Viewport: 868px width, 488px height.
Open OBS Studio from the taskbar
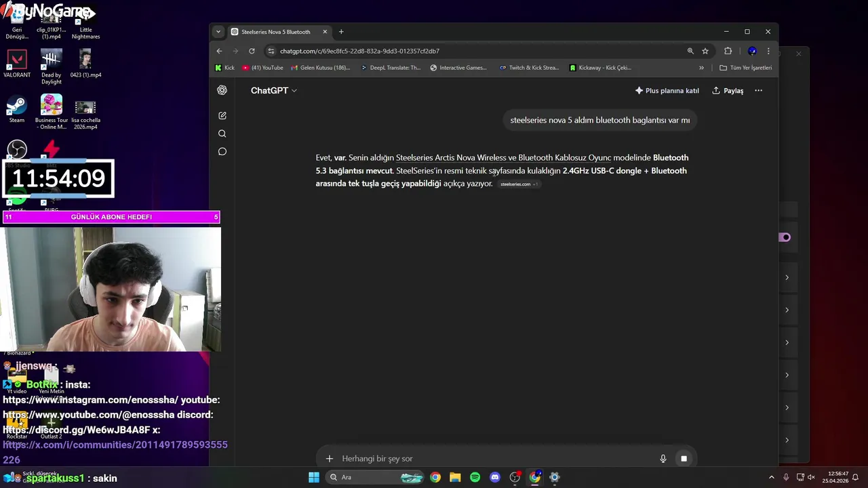click(515, 477)
